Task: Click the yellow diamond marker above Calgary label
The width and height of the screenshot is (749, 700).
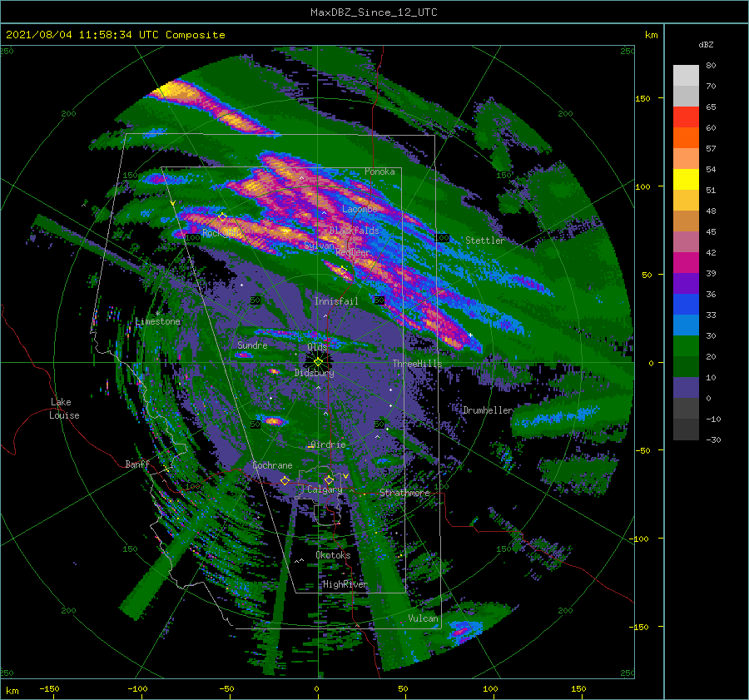Action: point(329,479)
